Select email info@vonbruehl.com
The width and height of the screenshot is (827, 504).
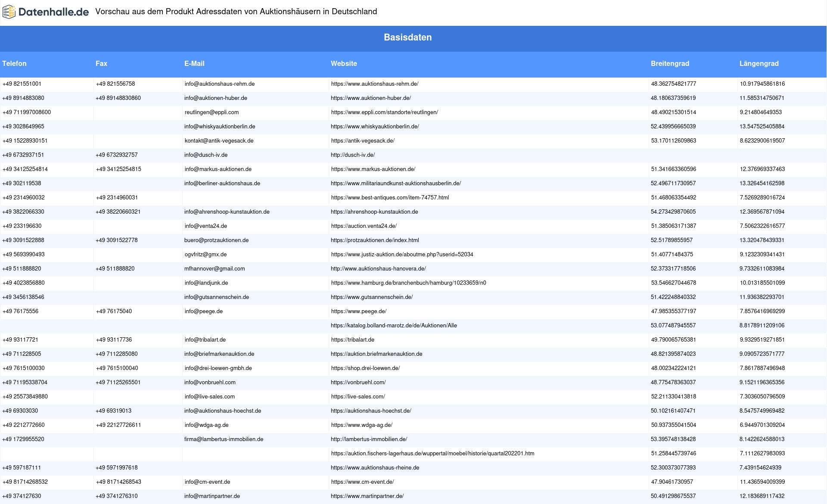tap(210, 383)
